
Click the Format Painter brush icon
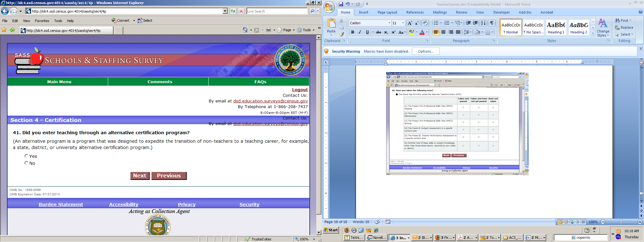pyautogui.click(x=342, y=34)
